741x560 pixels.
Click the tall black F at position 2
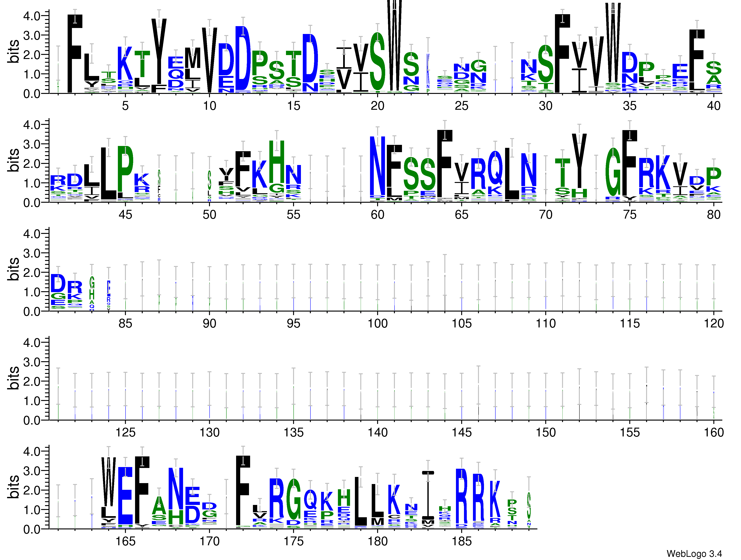click(75, 54)
